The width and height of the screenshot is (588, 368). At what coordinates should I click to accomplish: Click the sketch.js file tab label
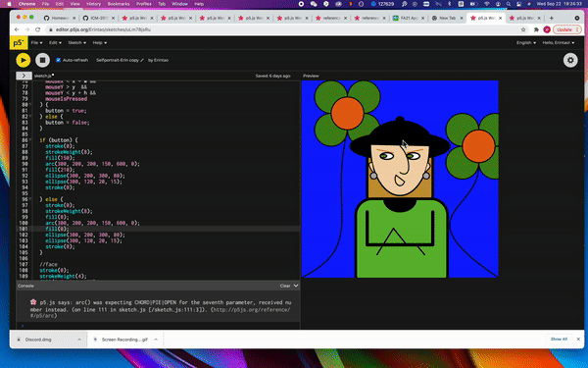pyautogui.click(x=44, y=76)
